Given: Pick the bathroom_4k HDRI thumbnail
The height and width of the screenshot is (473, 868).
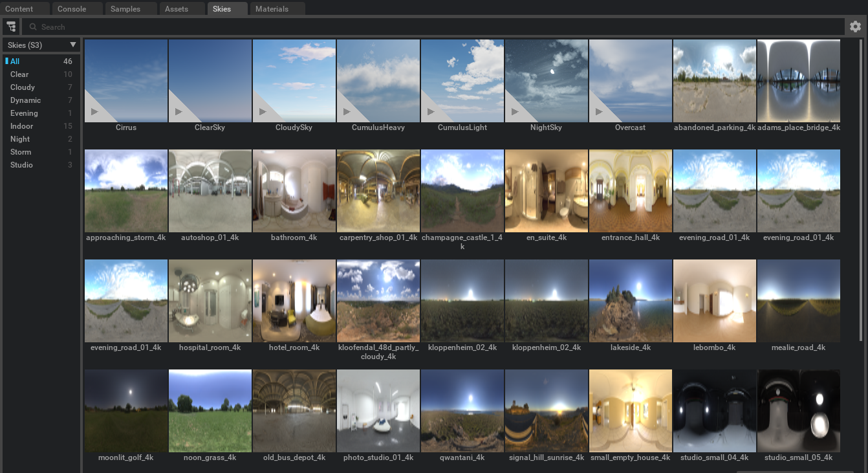Looking at the screenshot, I should pyautogui.click(x=294, y=191).
